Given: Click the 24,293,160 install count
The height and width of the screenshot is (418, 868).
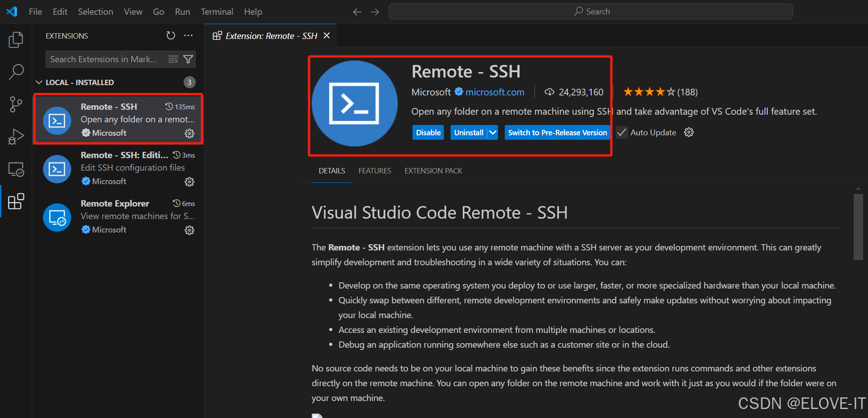Looking at the screenshot, I should (x=581, y=92).
